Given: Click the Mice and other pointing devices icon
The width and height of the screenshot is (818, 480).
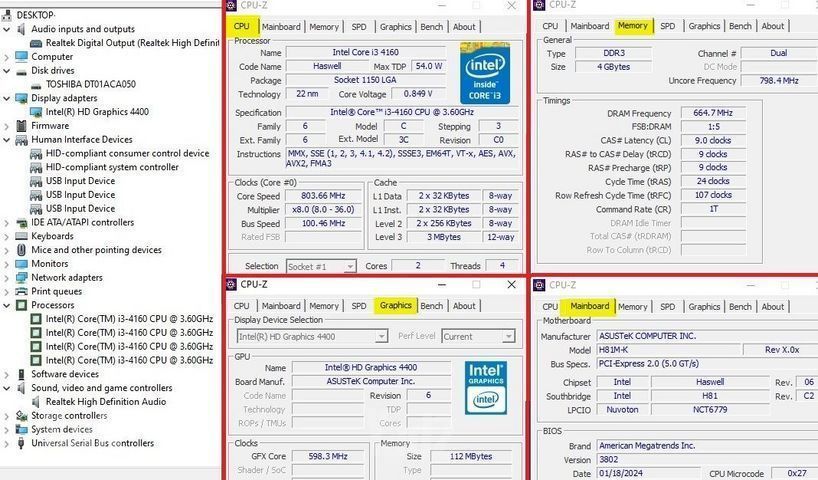Looking at the screenshot, I should pos(21,250).
